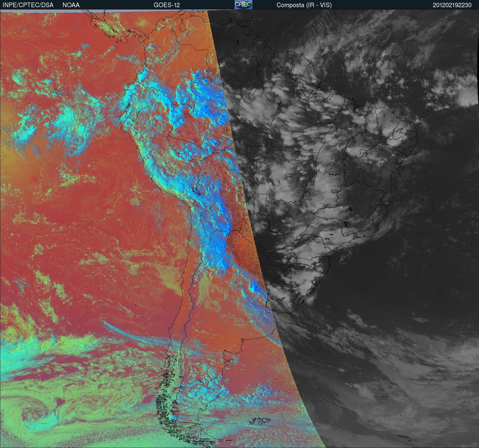
Task: Click the 201202192230 timestamp
Action: pos(452,5)
